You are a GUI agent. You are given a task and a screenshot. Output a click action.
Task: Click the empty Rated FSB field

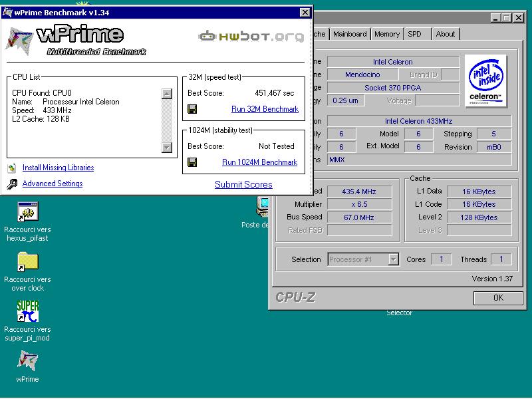coord(359,230)
